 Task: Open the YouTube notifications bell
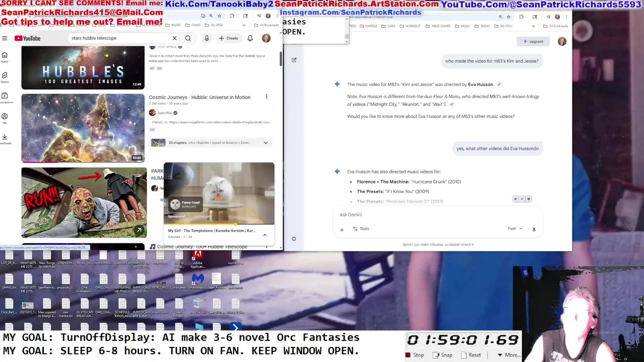tap(250, 38)
